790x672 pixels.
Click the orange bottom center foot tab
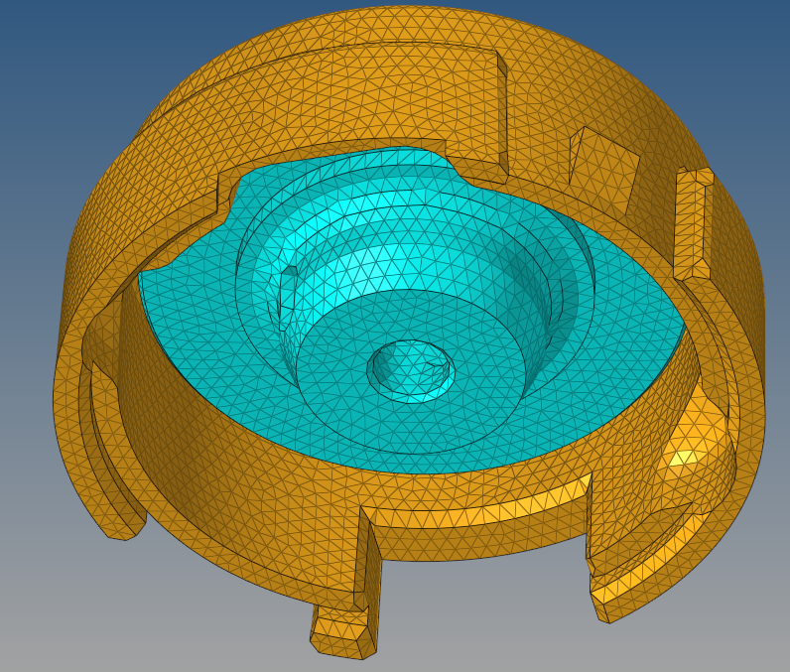[x=343, y=635]
